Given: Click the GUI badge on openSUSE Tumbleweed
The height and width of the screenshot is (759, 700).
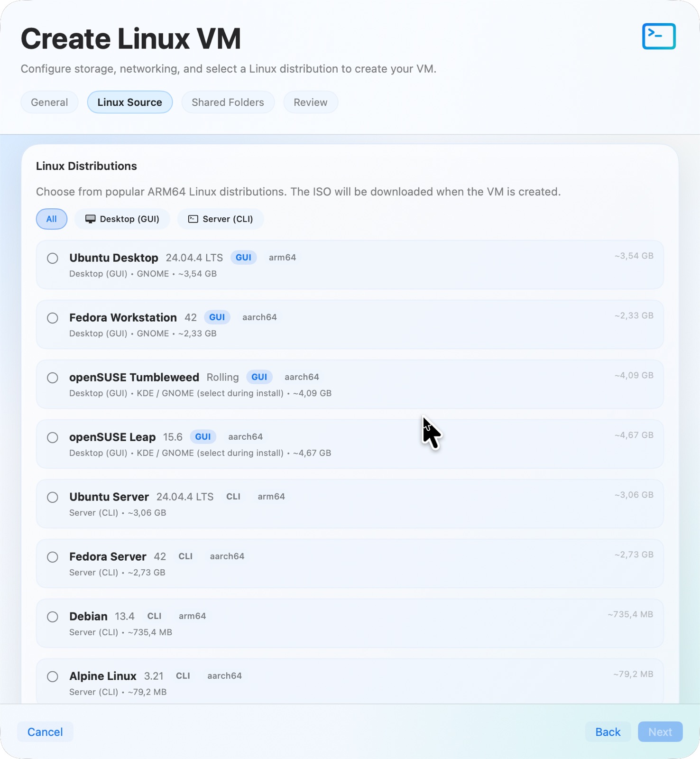Looking at the screenshot, I should coord(259,377).
